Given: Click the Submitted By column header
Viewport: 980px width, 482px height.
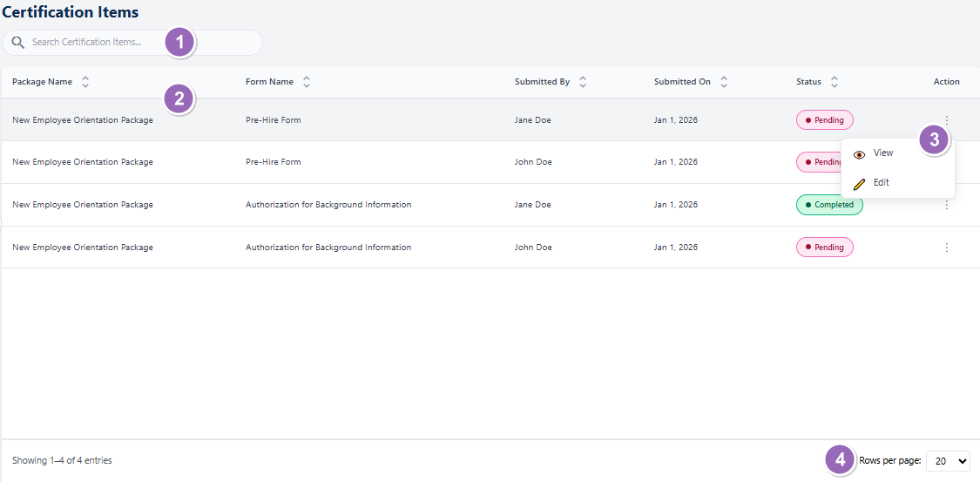Looking at the screenshot, I should click(542, 82).
